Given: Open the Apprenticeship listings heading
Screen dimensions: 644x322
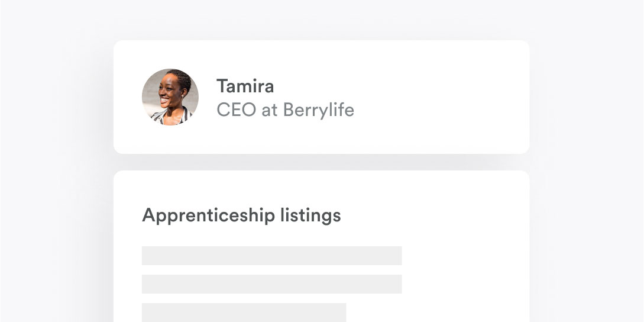Looking at the screenshot, I should coord(241,215).
